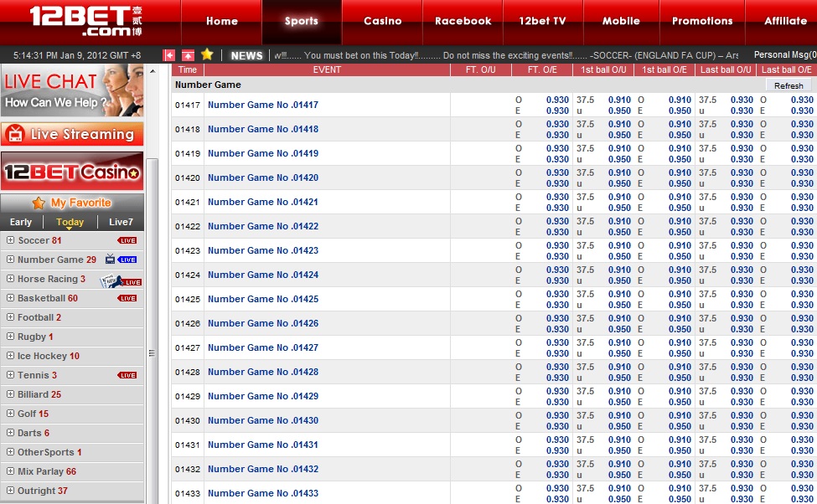Expand the Horse Racing category
This screenshot has height=504, width=817.
point(10,279)
